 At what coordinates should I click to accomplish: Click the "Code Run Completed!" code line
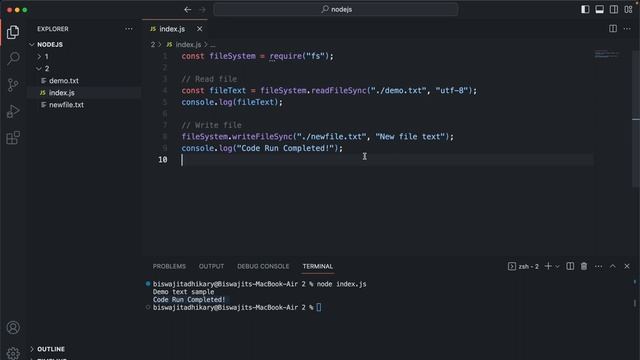click(x=262, y=148)
